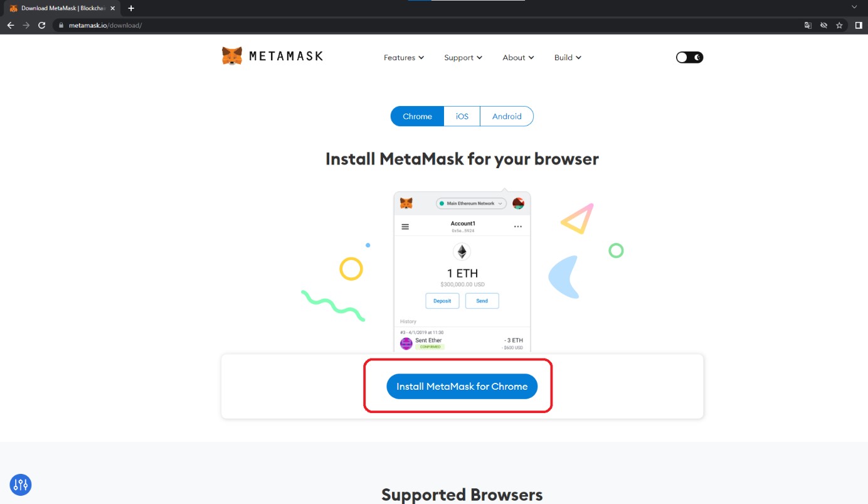Image resolution: width=868 pixels, height=504 pixels.
Task: Select the Android platform tab
Action: [x=507, y=116]
